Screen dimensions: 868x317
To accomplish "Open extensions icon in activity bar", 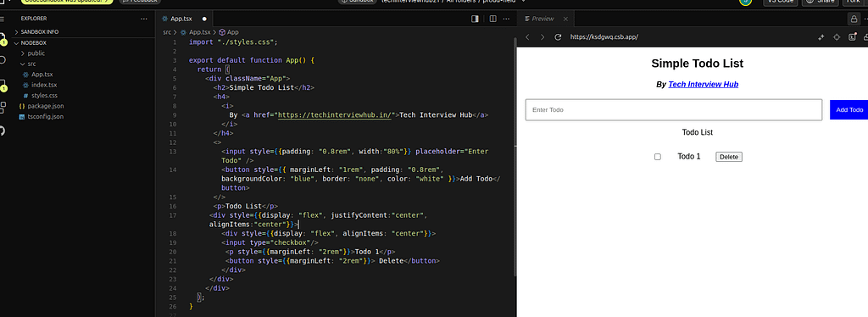I will 3,107.
